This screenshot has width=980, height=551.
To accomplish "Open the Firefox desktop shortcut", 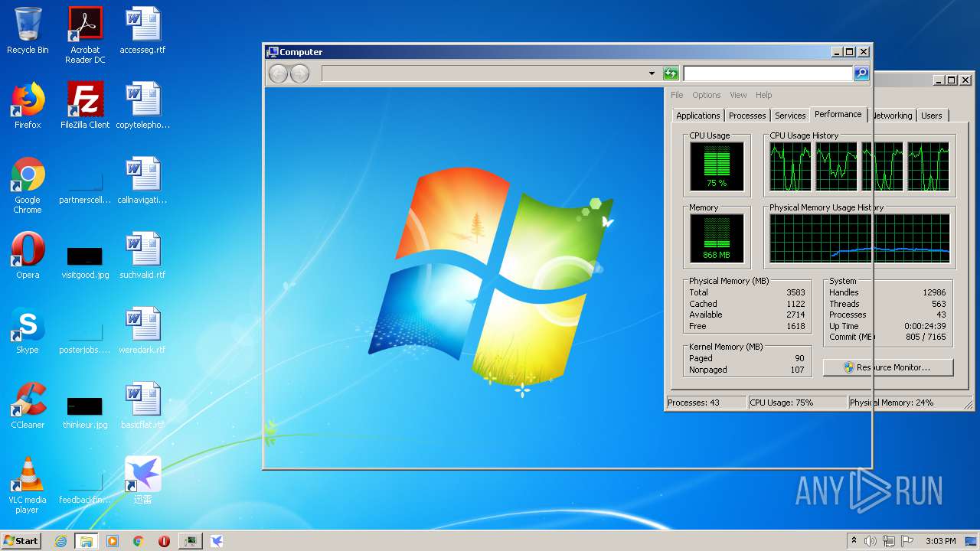I will [28, 106].
